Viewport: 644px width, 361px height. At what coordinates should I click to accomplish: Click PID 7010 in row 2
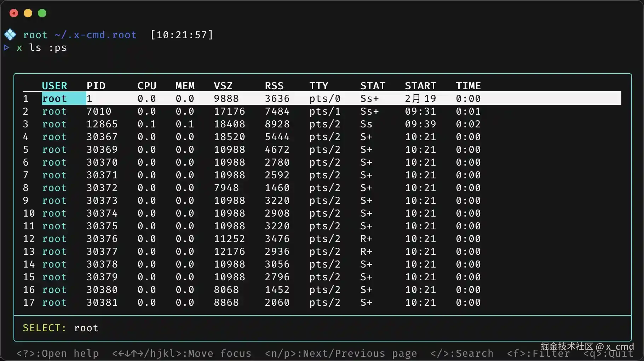click(x=99, y=111)
